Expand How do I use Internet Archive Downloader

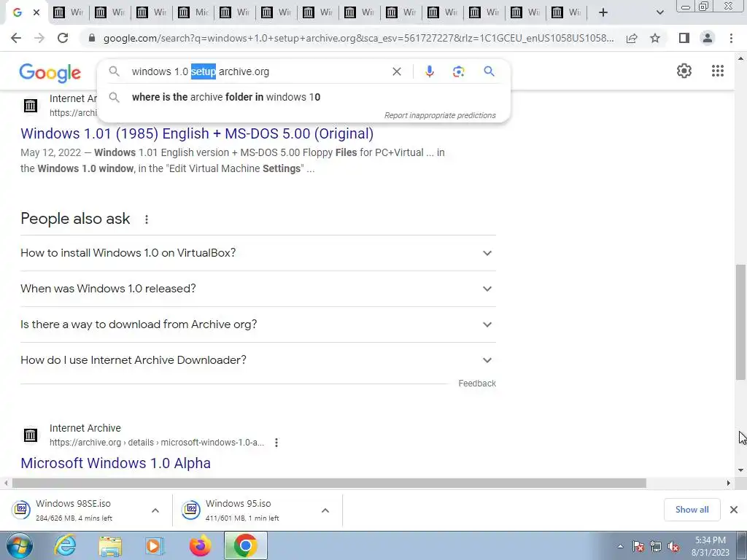pos(258,360)
